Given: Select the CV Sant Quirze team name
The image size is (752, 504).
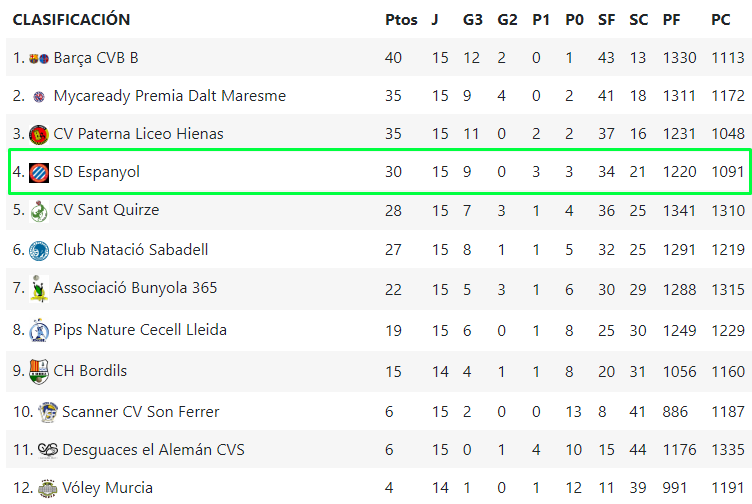Looking at the screenshot, I should click(106, 210).
